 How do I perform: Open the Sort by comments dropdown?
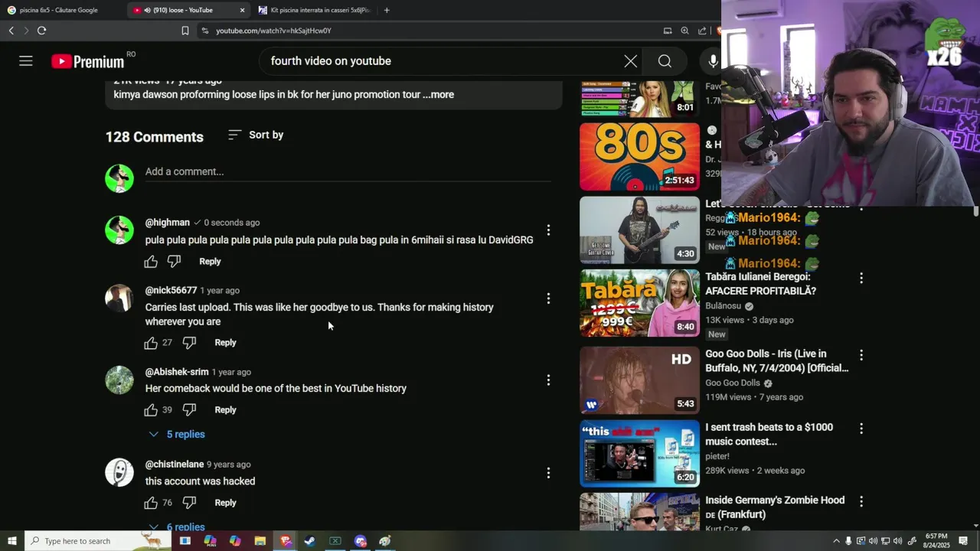coord(256,135)
